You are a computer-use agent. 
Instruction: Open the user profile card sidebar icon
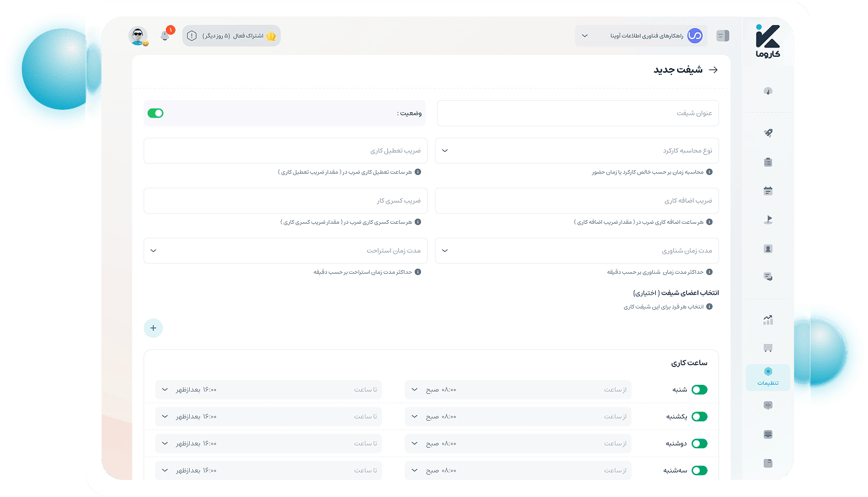[768, 249]
